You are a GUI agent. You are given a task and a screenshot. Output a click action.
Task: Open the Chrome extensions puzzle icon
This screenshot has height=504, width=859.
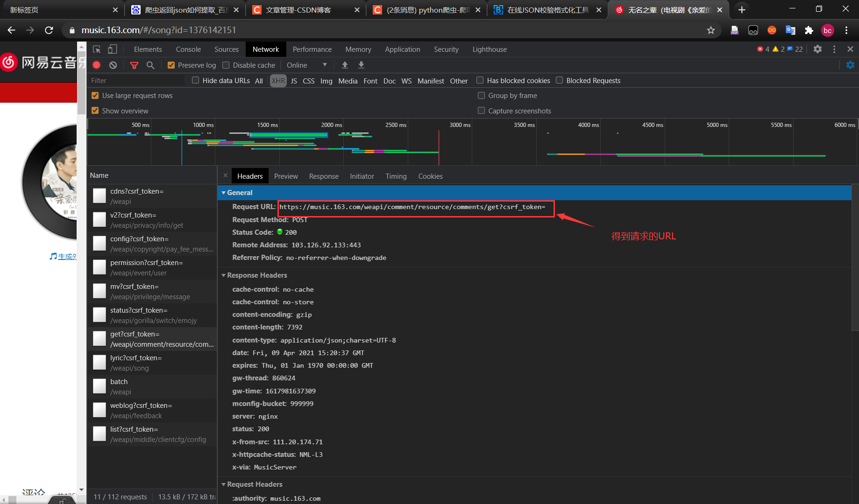pyautogui.click(x=809, y=30)
